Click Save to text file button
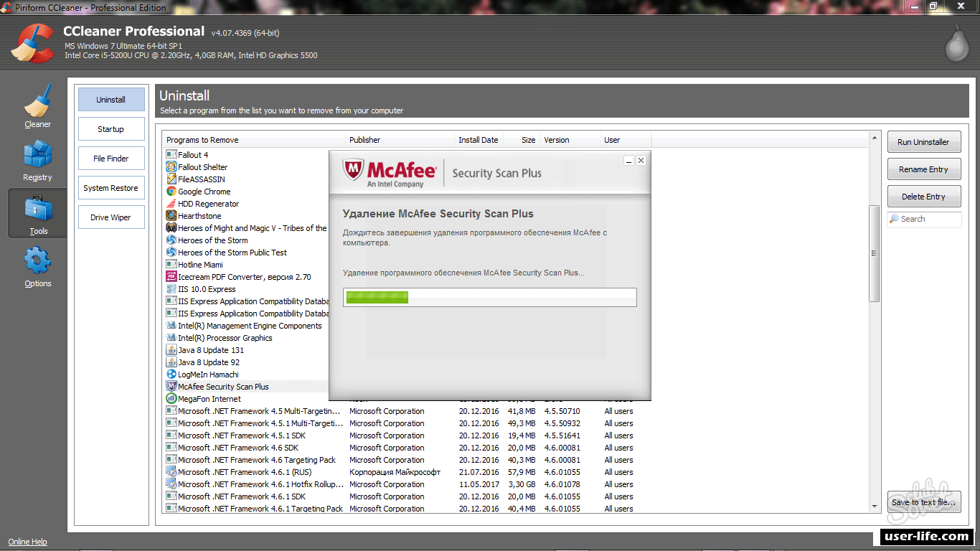Viewport: 980px width, 551px height. click(923, 502)
